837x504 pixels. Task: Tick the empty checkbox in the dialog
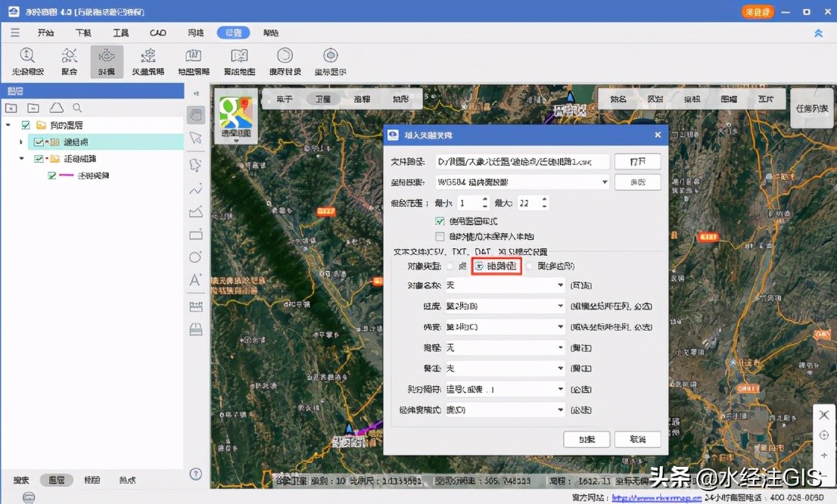point(440,237)
